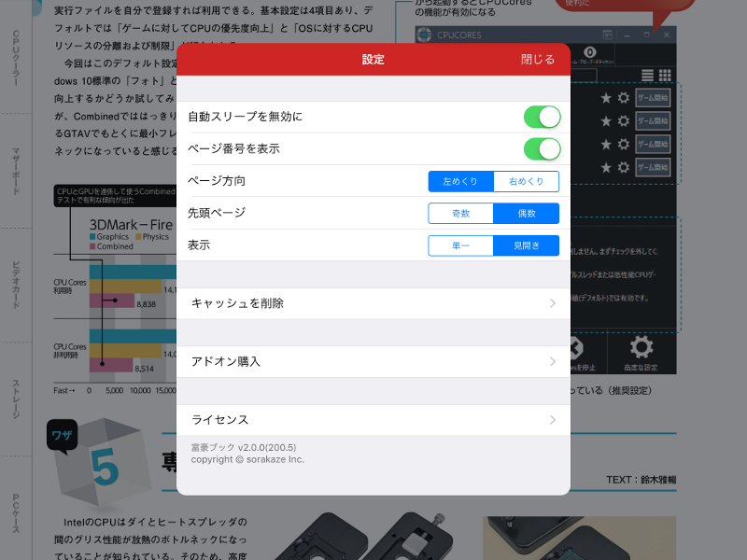Open 高度な設定 via the large gear icon
The image size is (747, 560).
[x=641, y=346]
